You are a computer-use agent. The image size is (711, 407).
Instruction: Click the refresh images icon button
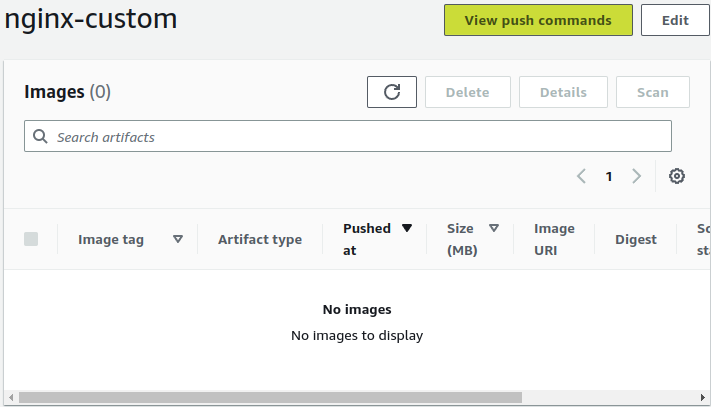(392, 92)
